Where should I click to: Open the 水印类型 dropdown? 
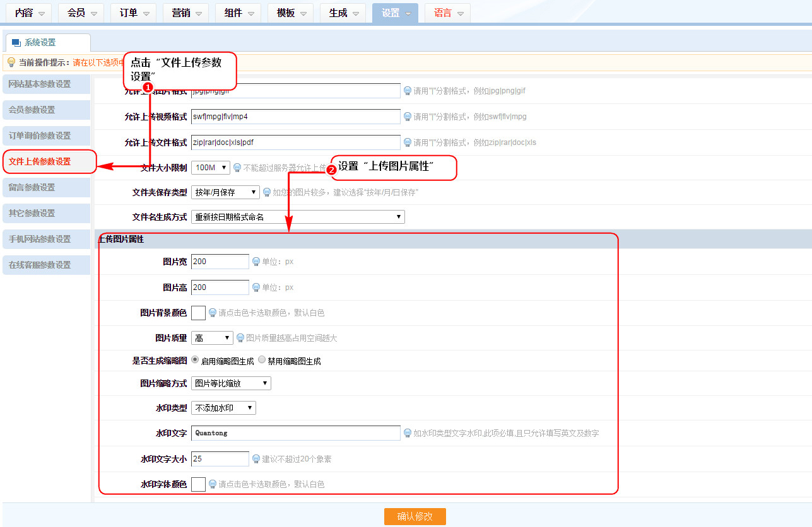(223, 408)
